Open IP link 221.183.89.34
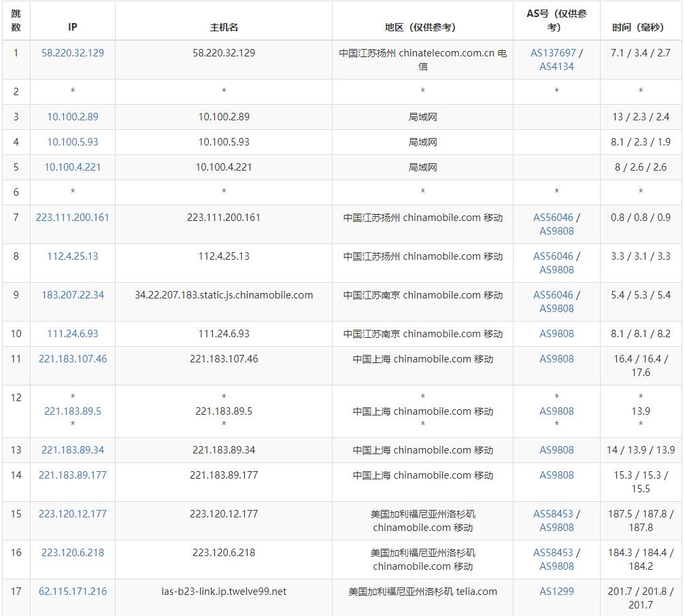 pos(73,449)
